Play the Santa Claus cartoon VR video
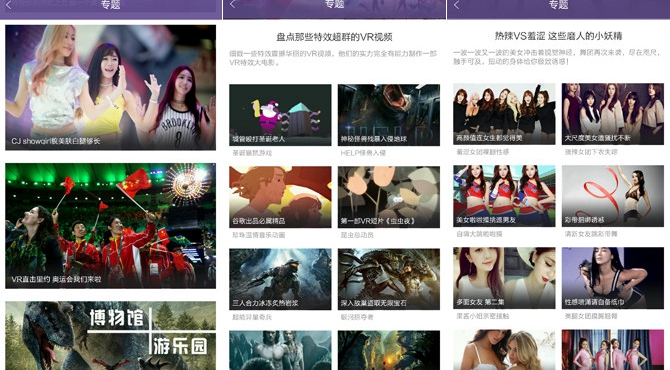Image resolution: width=670 pixels, height=370 pixels. click(x=280, y=115)
